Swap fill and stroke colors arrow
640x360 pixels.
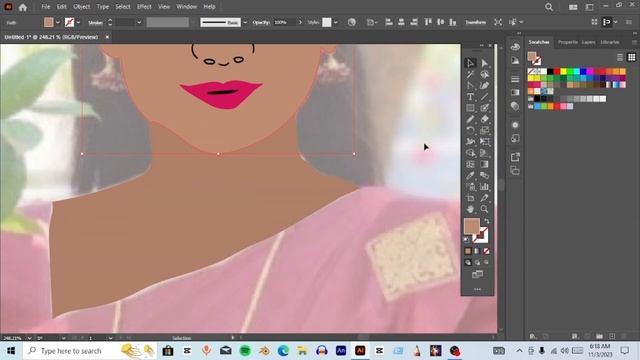(x=487, y=221)
